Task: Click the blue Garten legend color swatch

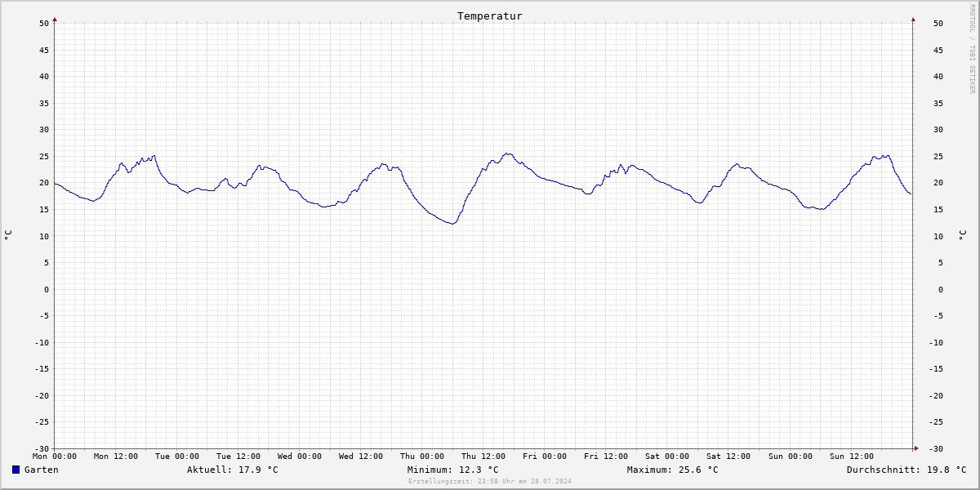Action: click(16, 470)
